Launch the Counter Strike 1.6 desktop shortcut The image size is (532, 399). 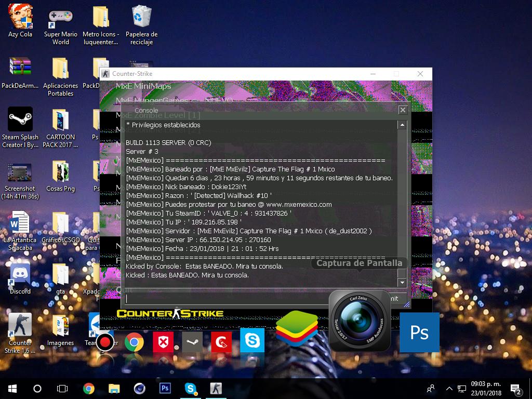coord(20,333)
